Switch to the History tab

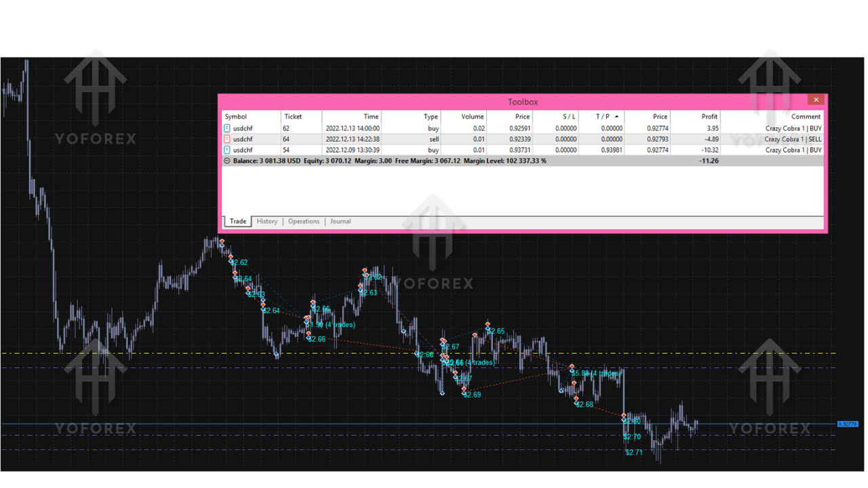click(267, 222)
